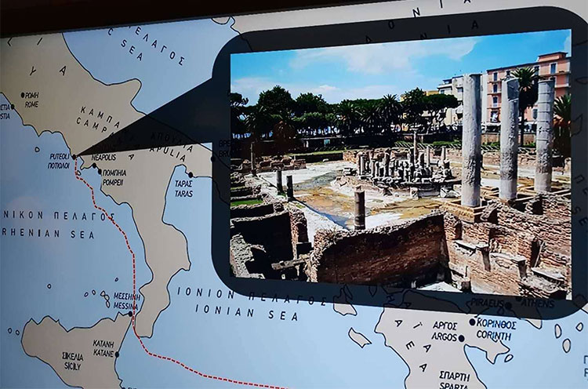Click the Piraeus port marker
This screenshot has width=588, height=389.
(x=509, y=304)
